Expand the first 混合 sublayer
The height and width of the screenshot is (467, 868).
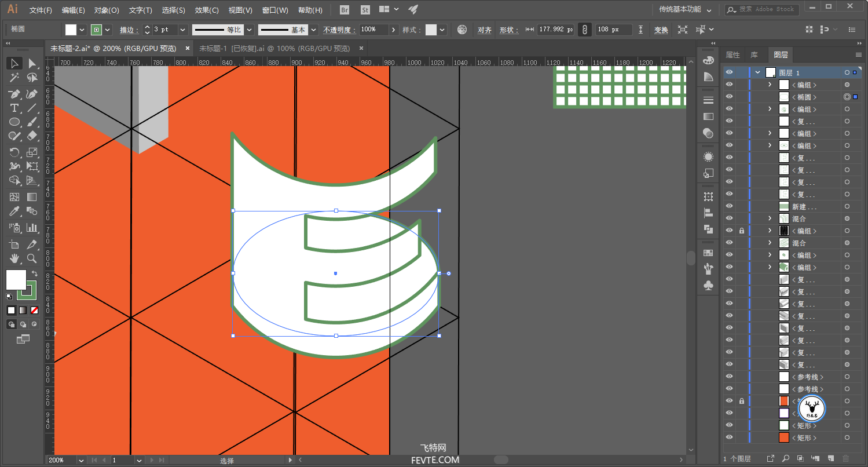click(x=770, y=218)
